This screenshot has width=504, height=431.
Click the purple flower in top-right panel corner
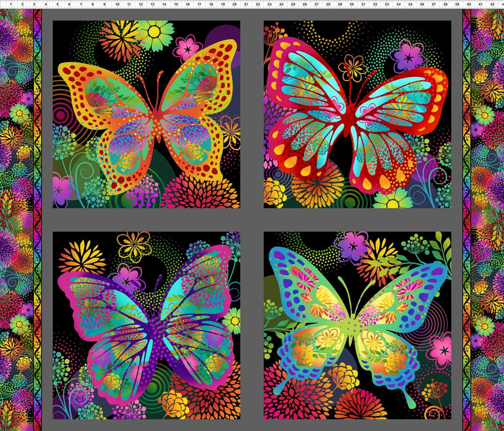point(409,58)
